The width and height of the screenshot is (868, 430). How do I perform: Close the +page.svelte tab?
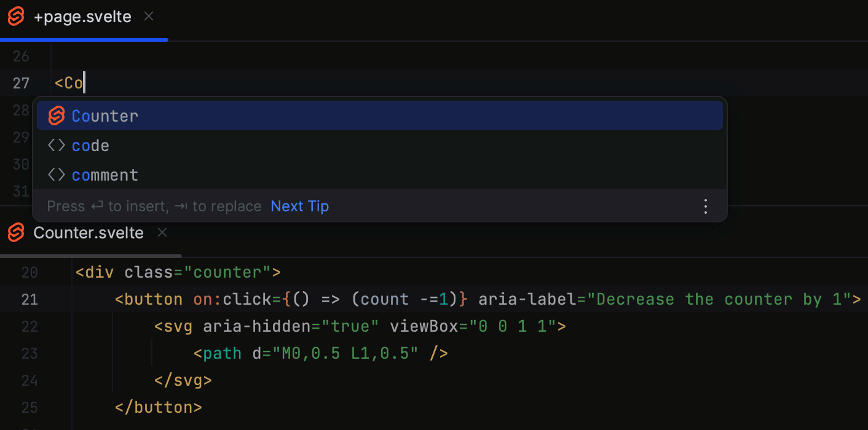click(148, 17)
